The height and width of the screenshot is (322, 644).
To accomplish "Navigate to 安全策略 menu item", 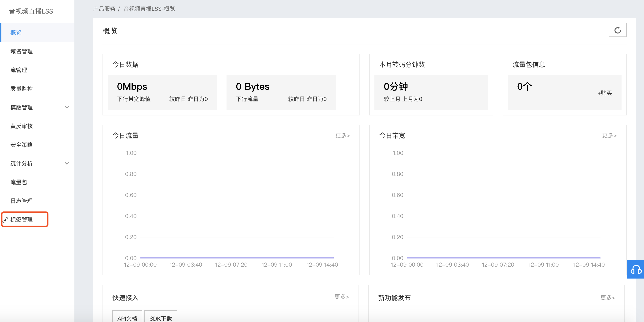I will click(22, 145).
